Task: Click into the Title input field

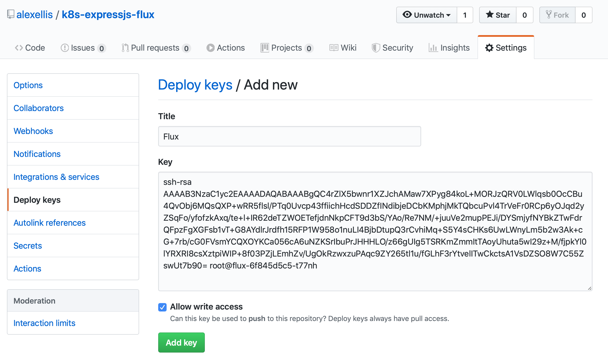Action: click(289, 136)
